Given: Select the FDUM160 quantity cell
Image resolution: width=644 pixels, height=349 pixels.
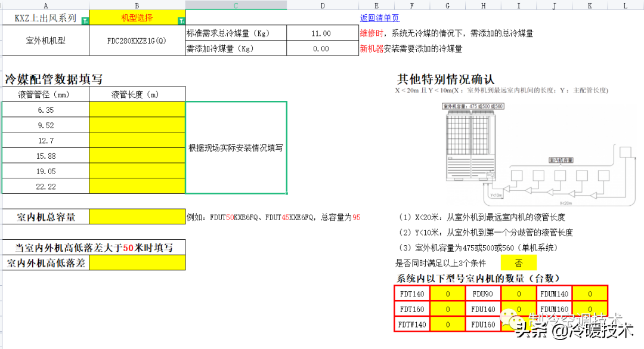Looking at the screenshot, I should coord(590,308).
